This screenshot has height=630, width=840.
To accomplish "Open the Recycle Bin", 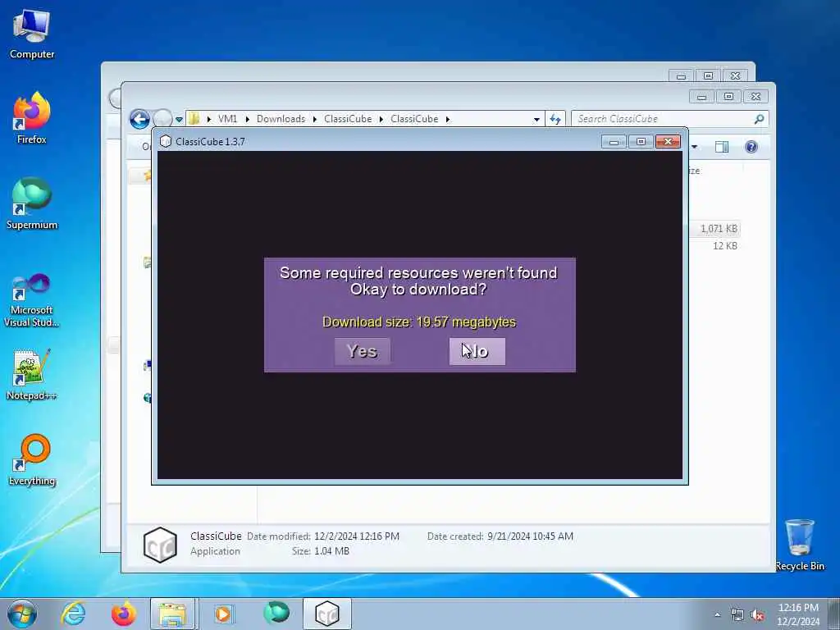I will tap(799, 545).
